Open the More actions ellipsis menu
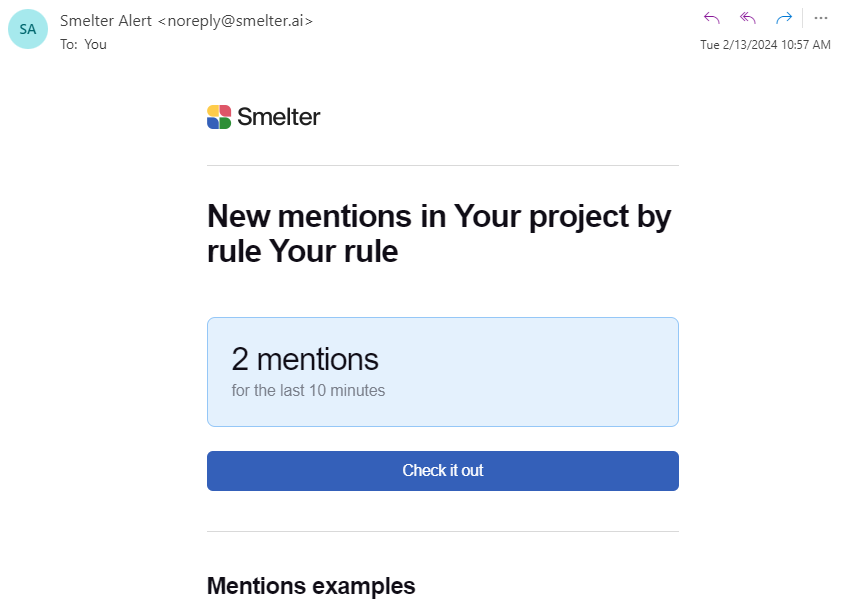This screenshot has width=847, height=607. 821,18
